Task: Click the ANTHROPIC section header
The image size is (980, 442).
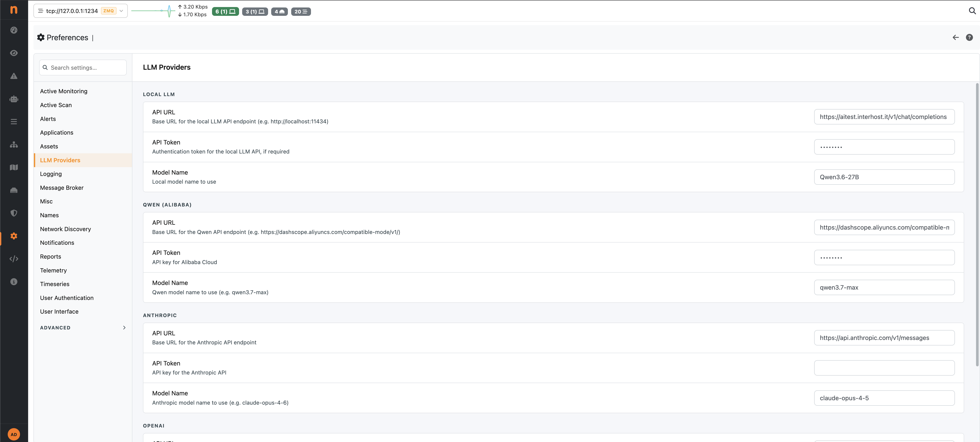Action: [x=160, y=315]
